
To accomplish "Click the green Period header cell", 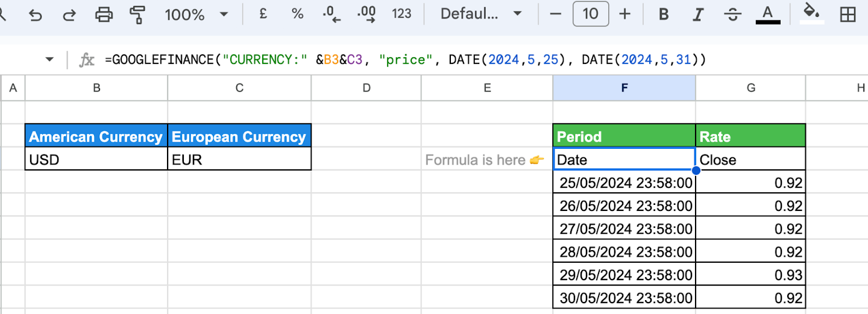I will [x=624, y=136].
